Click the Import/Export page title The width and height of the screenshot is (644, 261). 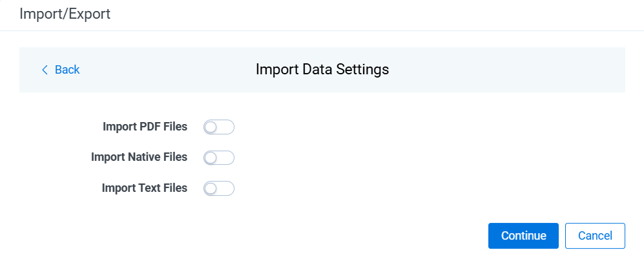(65, 14)
